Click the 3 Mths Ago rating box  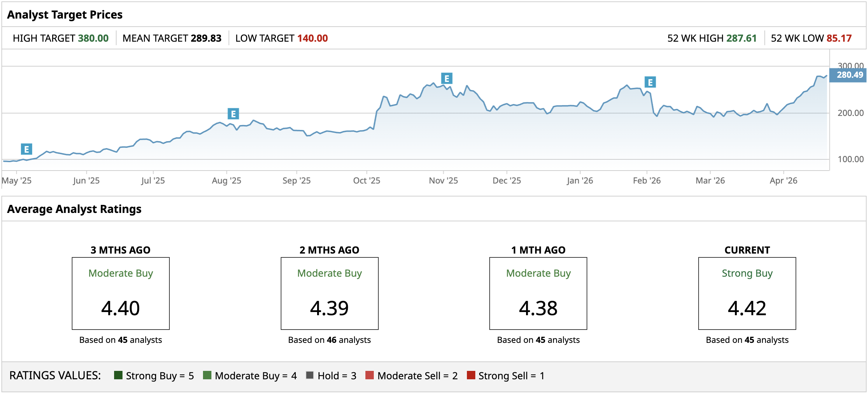click(x=120, y=293)
